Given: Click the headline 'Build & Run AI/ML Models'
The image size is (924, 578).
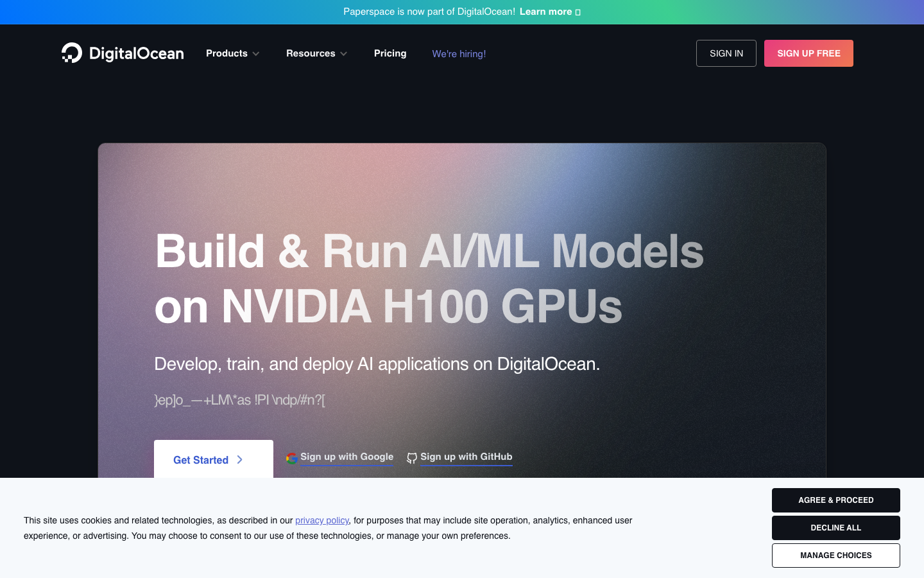Looking at the screenshot, I should 429,251.
